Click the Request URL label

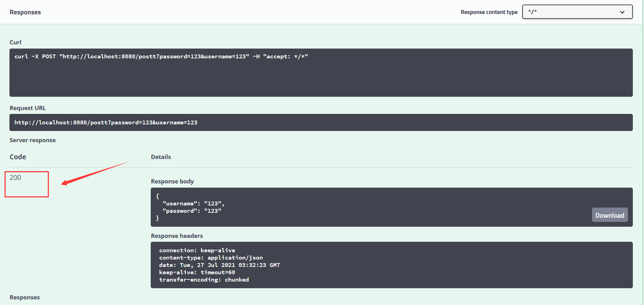(28, 108)
